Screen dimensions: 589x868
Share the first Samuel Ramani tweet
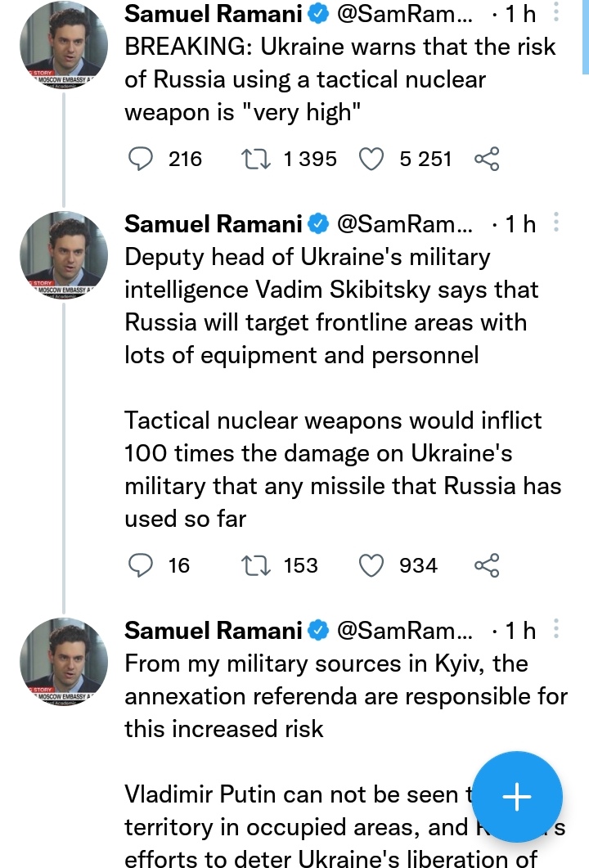pyautogui.click(x=487, y=159)
